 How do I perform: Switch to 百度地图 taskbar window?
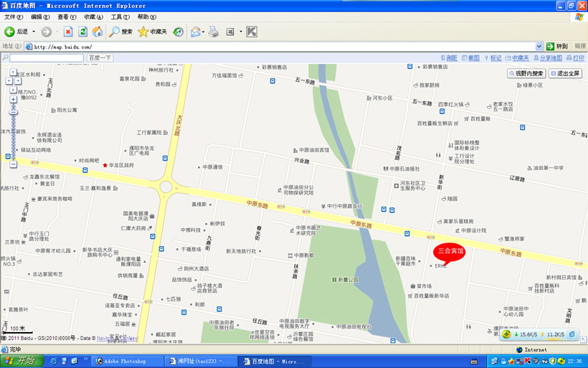tap(273, 362)
